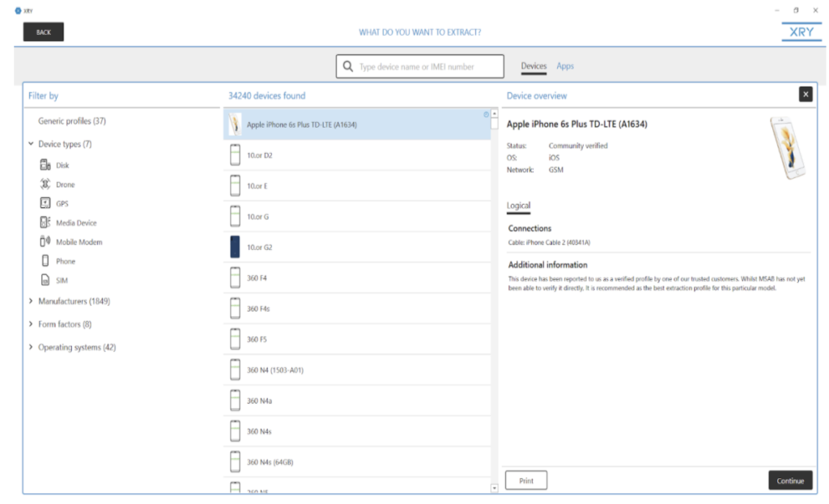Click the 360 N4s (64GB) phone icon

236,462
